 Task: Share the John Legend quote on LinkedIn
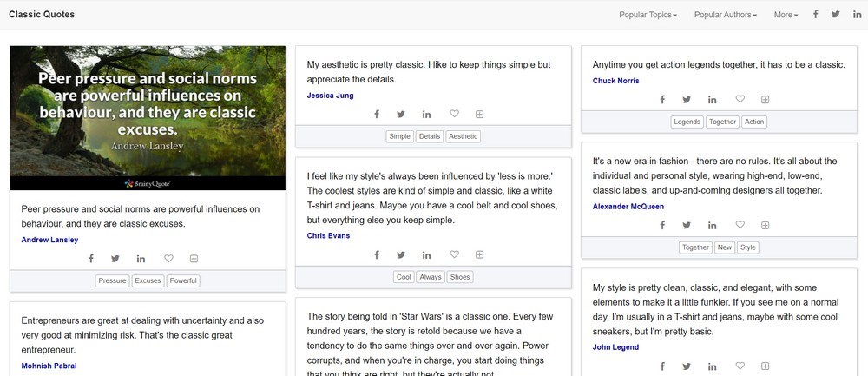pyautogui.click(x=712, y=366)
